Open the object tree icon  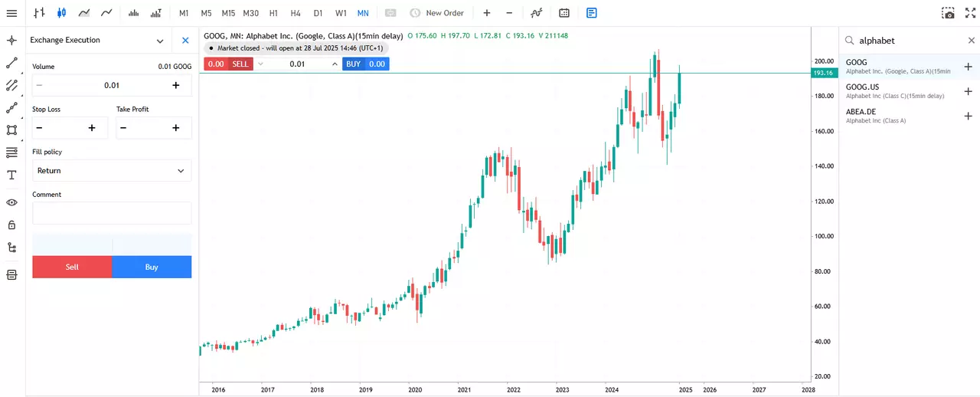pyautogui.click(x=11, y=248)
